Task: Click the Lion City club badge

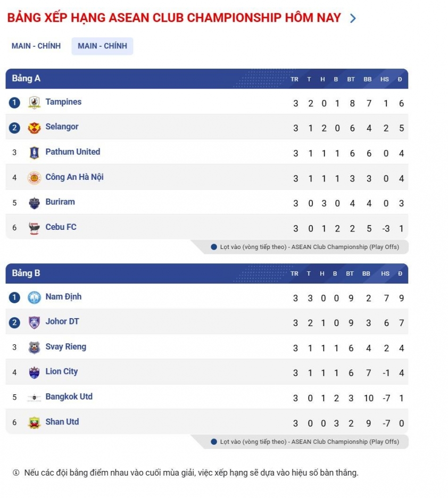Action: [x=34, y=372]
